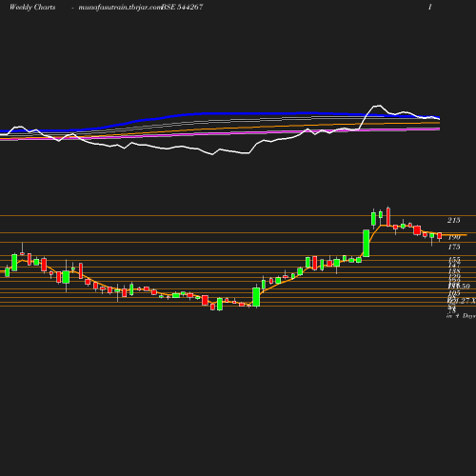This screenshot has height=476, width=476.
Task: Select the tall red candlestick at price peak
Action: [x=388, y=216]
